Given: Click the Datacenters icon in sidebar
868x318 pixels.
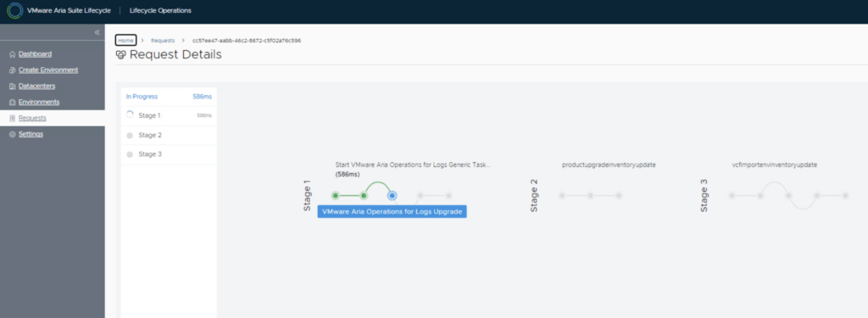Looking at the screenshot, I should click(x=13, y=86).
